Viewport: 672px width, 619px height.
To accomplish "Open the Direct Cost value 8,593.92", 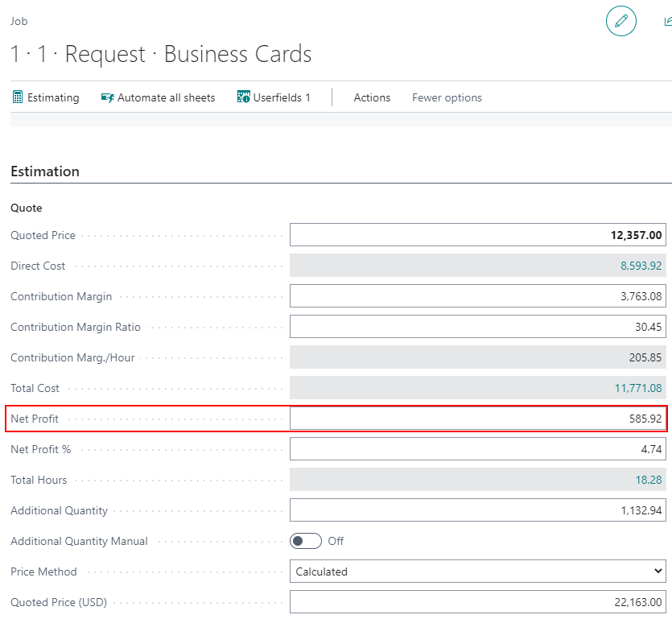I will pyautogui.click(x=641, y=266).
